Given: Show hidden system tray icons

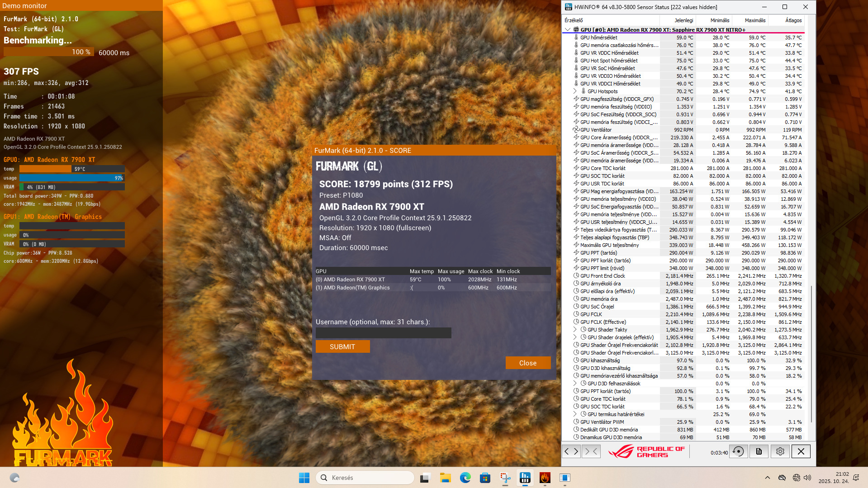Looking at the screenshot, I should (x=768, y=478).
